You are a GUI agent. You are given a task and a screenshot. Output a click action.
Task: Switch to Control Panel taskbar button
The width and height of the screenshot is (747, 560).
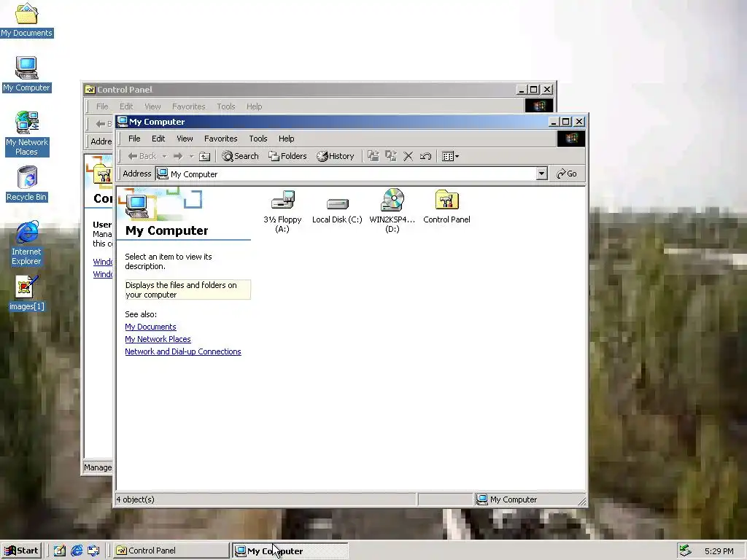click(x=171, y=551)
